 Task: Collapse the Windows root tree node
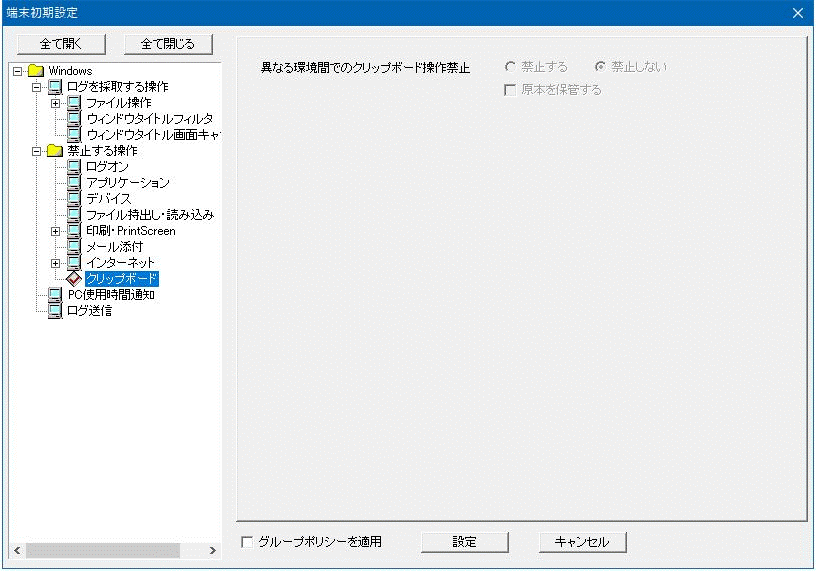point(17,71)
